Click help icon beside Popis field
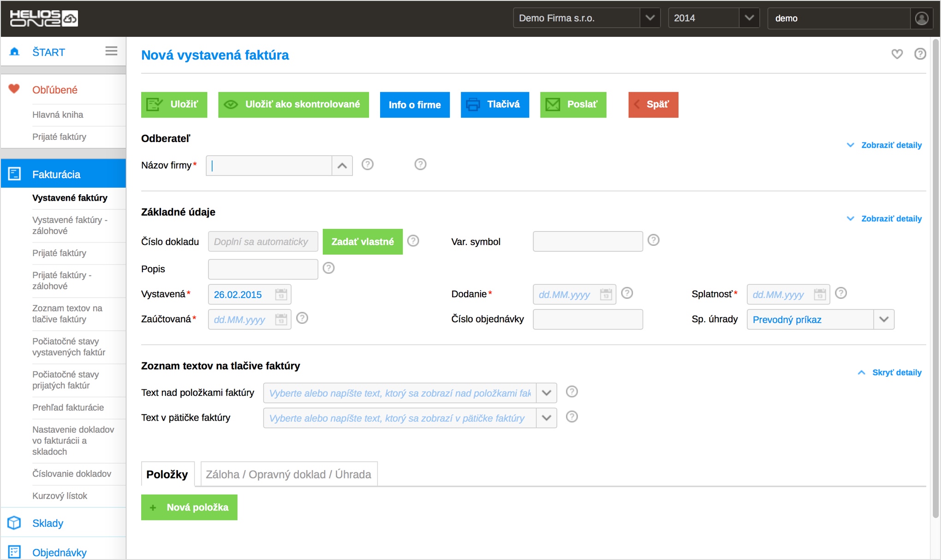The height and width of the screenshot is (560, 941). [x=328, y=268]
